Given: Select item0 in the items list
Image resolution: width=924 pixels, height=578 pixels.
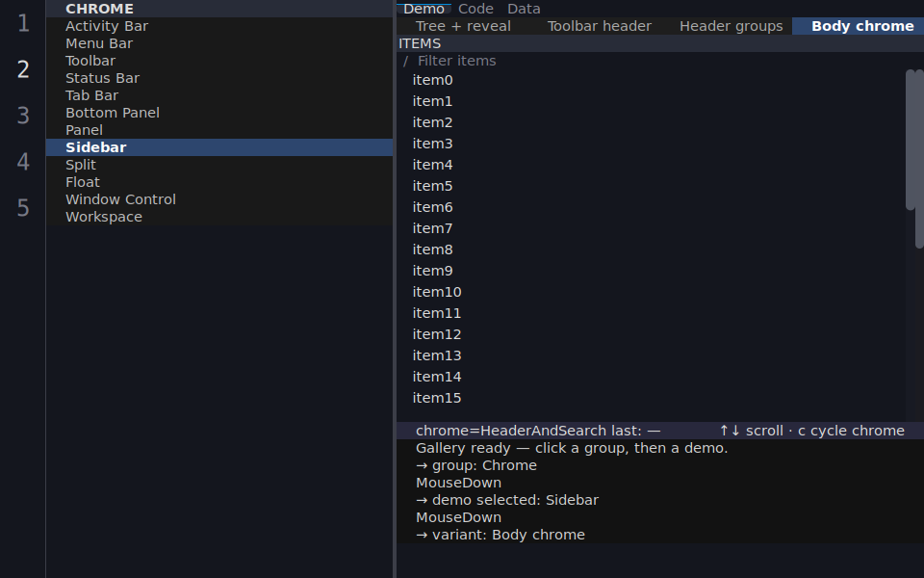Looking at the screenshot, I should tap(652, 80).
